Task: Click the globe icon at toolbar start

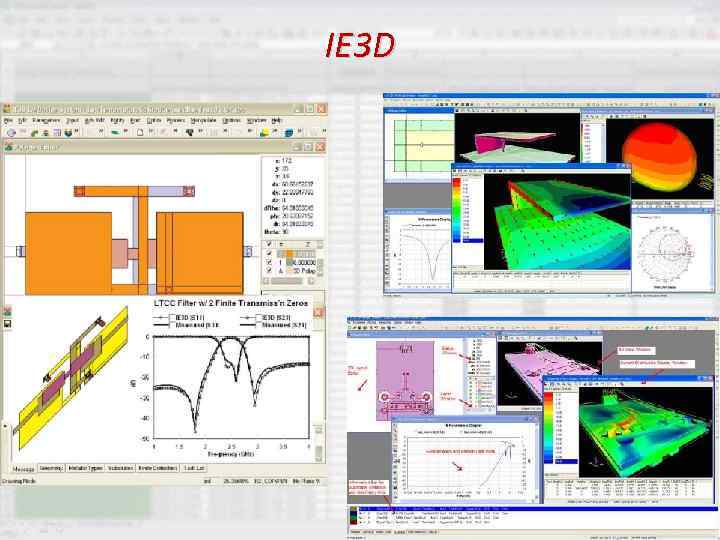Action: 11,133
